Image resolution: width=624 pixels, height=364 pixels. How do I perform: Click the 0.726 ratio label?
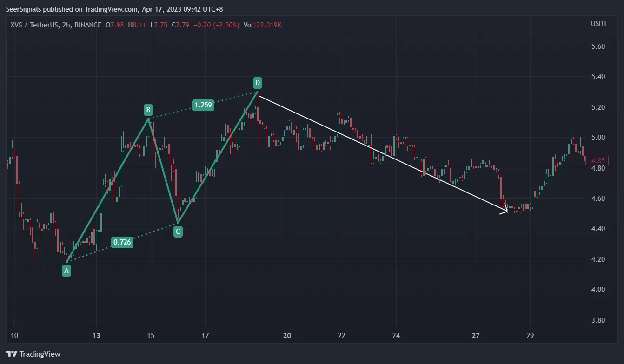tap(122, 242)
